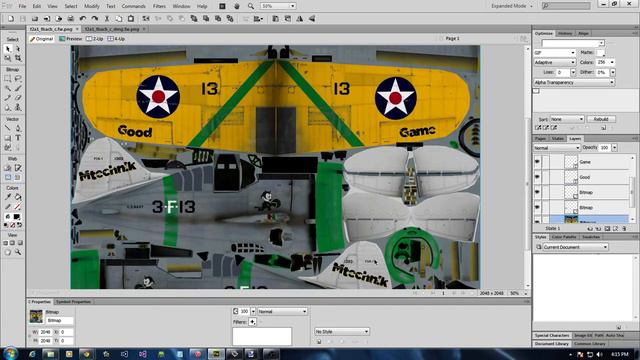
Task: Open the export file format dropdown
Action: pos(555,53)
